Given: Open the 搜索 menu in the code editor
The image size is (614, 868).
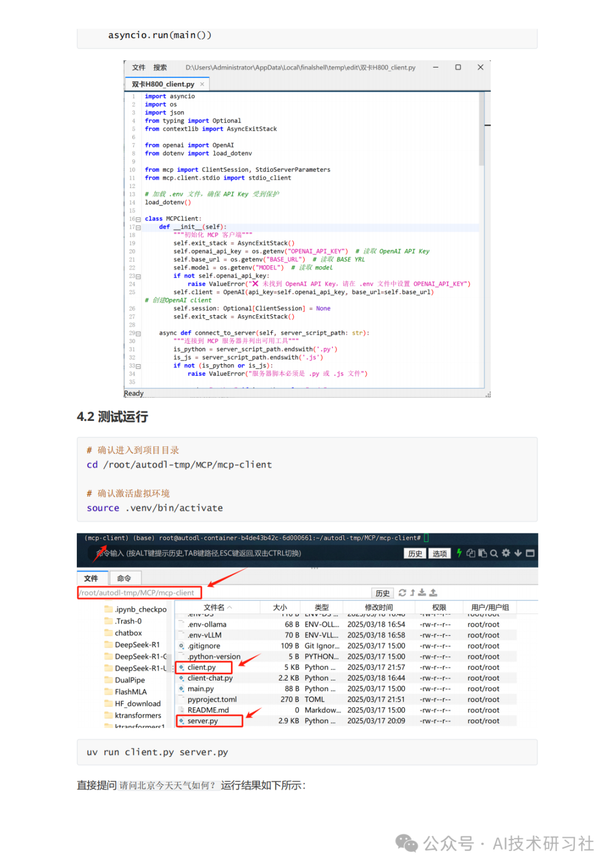Looking at the screenshot, I should click(159, 68).
